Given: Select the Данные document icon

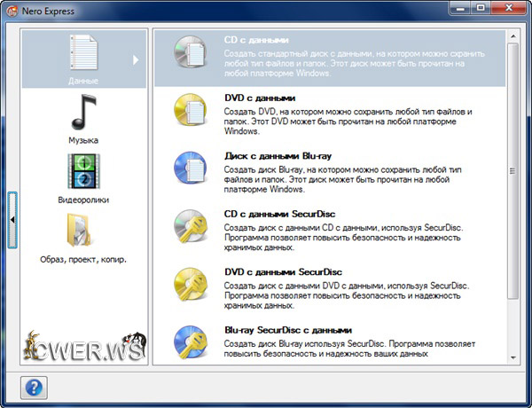Looking at the screenshot, I should [83, 55].
